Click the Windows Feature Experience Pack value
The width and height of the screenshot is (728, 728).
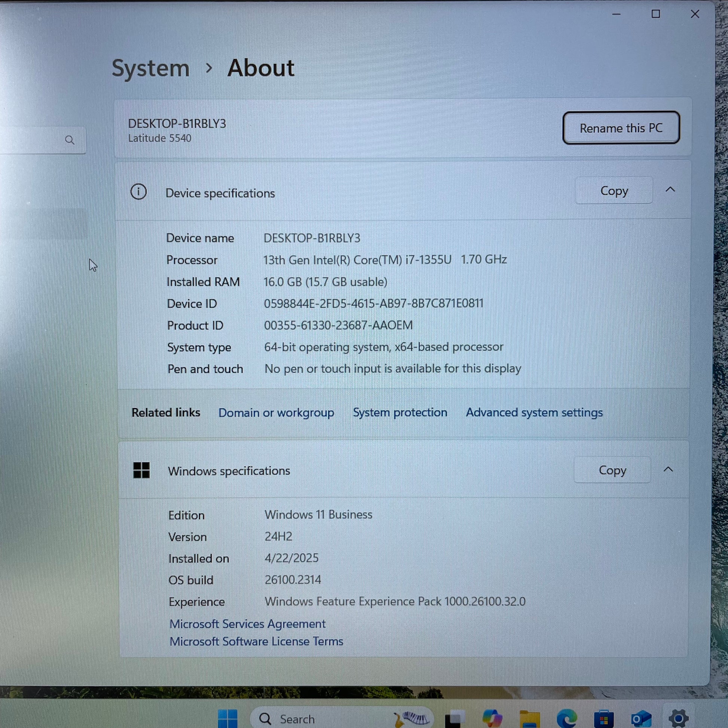tap(395, 602)
